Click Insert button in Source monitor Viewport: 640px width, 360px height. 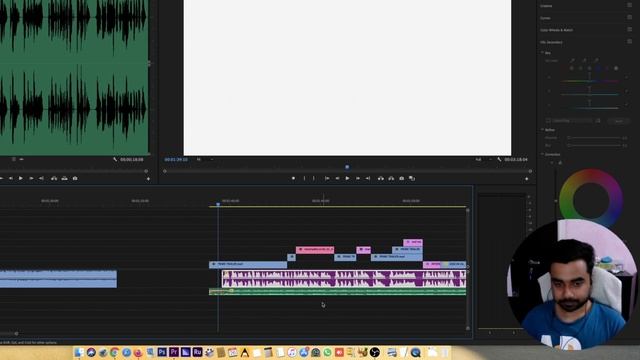click(x=54, y=178)
